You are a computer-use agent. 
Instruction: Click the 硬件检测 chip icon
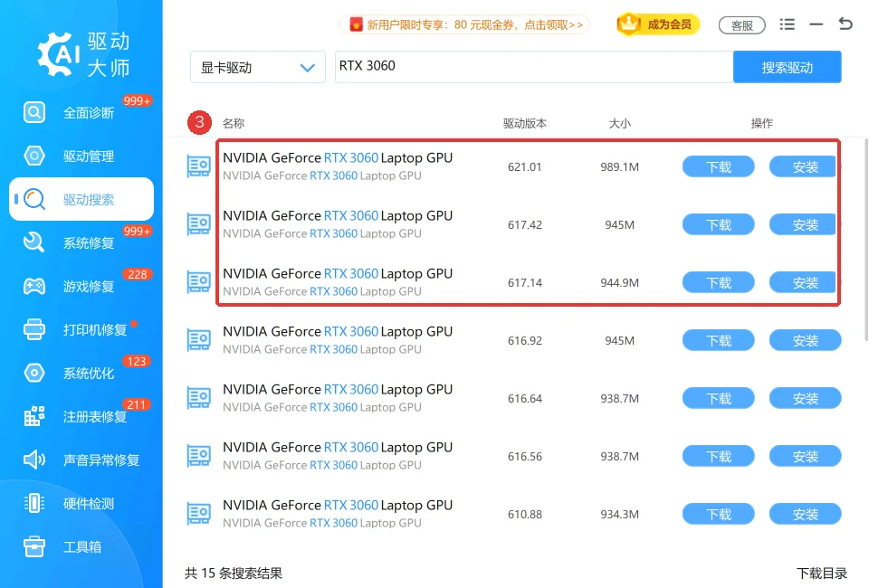point(34,503)
